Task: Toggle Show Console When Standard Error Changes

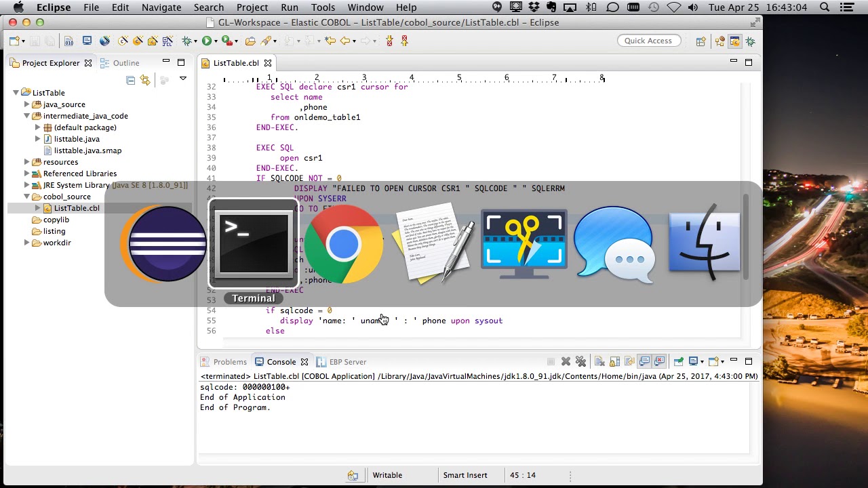Action: click(x=660, y=361)
